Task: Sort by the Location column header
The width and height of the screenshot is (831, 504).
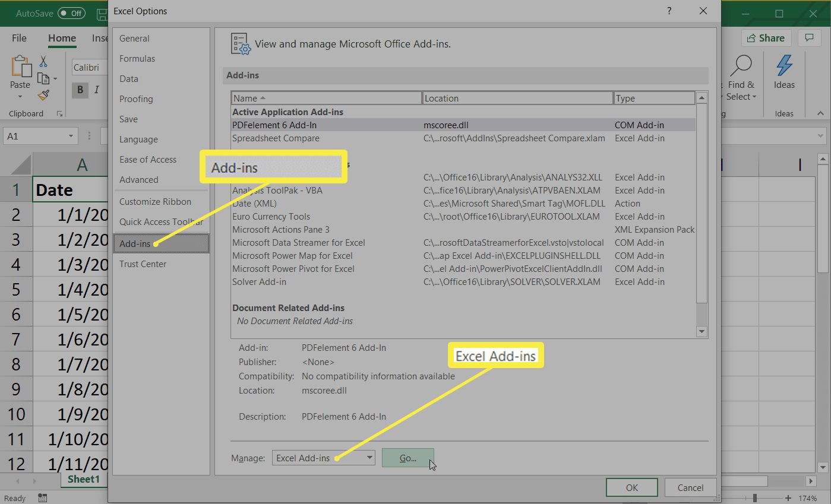Action: 517,99
